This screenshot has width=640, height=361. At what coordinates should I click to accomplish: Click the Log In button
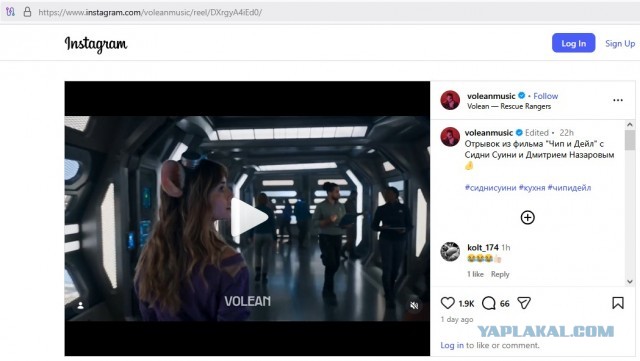[x=573, y=43]
